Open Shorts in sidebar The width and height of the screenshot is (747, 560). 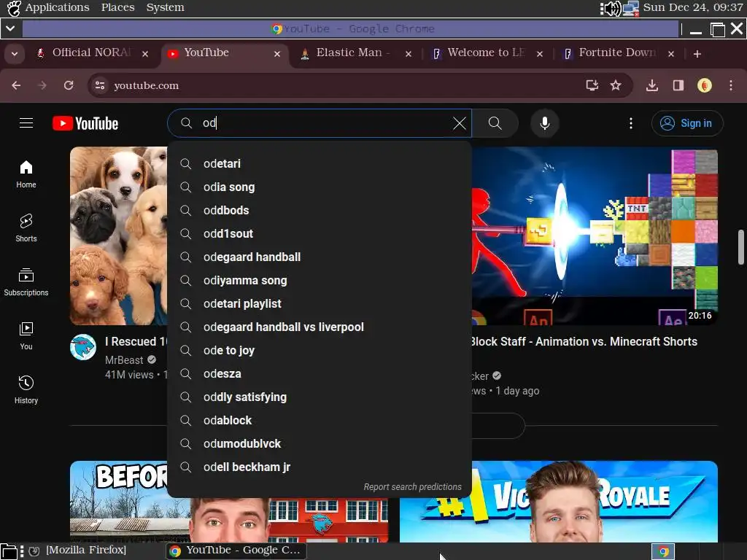pos(26,228)
